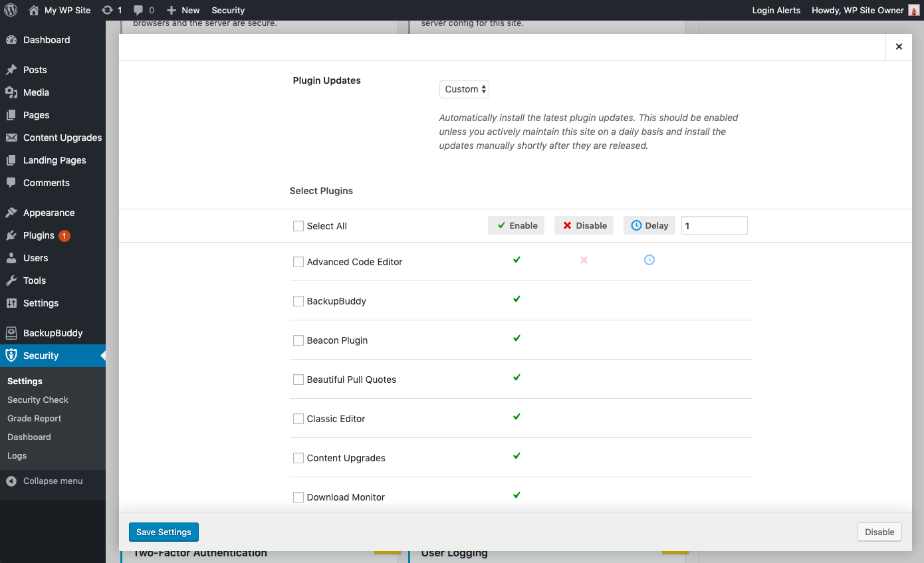Check the Classic Editor checkbox
Screen dimensions: 924x563
pyautogui.click(x=298, y=419)
